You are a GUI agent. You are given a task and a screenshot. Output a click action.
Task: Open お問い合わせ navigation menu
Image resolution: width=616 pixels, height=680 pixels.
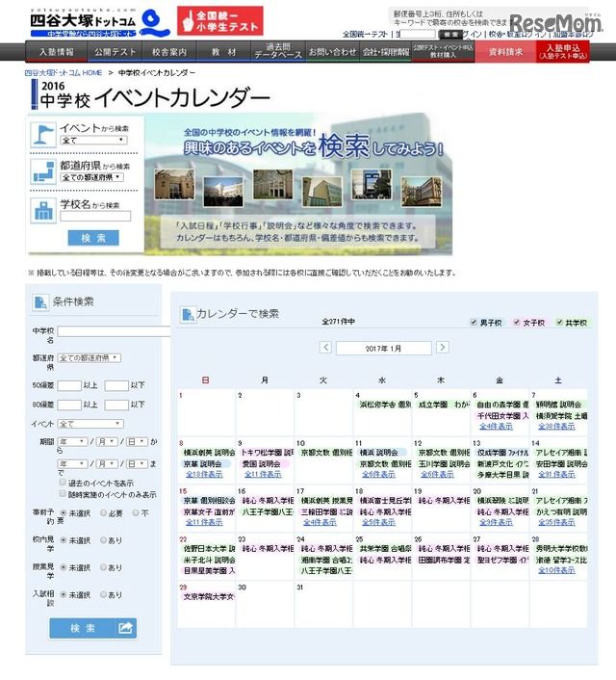click(x=332, y=52)
